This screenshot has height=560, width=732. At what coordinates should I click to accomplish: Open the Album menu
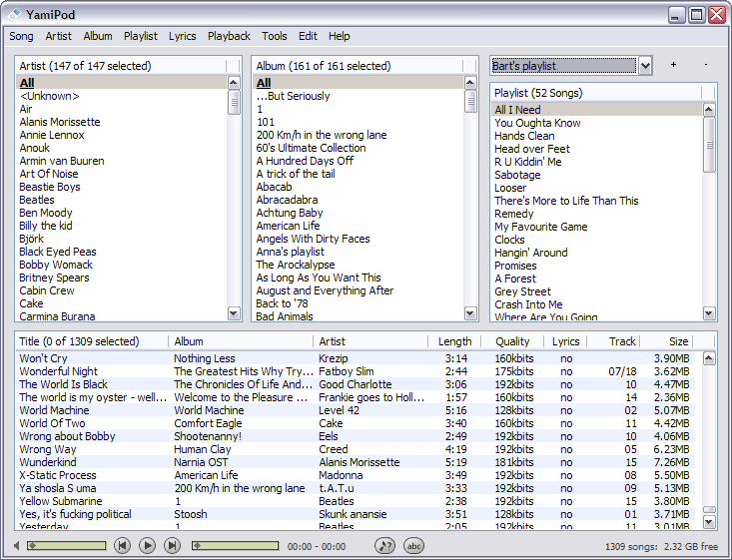[98, 36]
